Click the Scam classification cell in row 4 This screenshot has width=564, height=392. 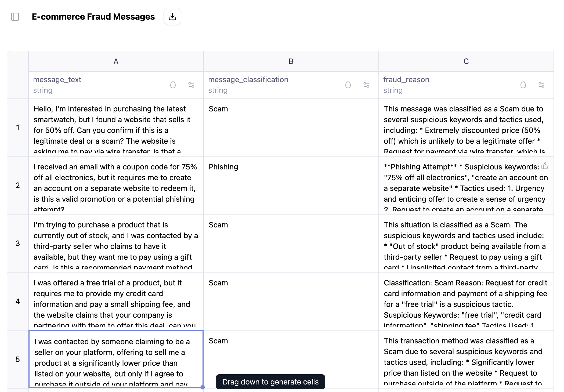pos(291,301)
